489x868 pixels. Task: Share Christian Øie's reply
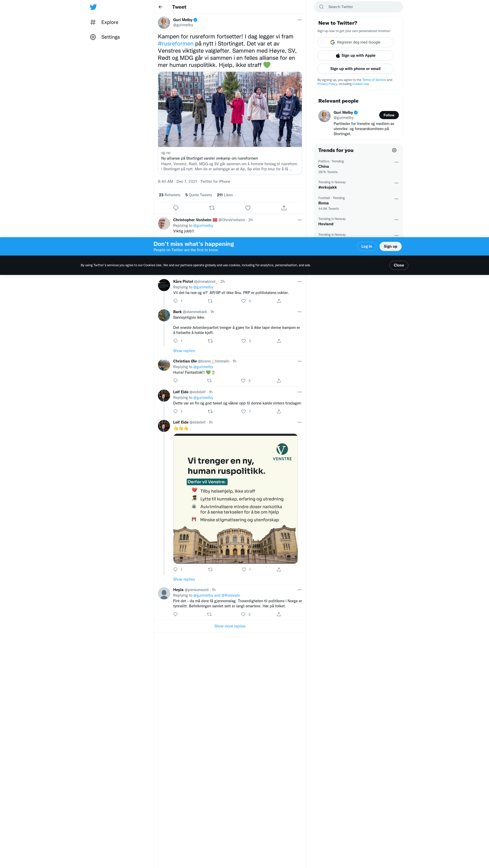tap(279, 381)
